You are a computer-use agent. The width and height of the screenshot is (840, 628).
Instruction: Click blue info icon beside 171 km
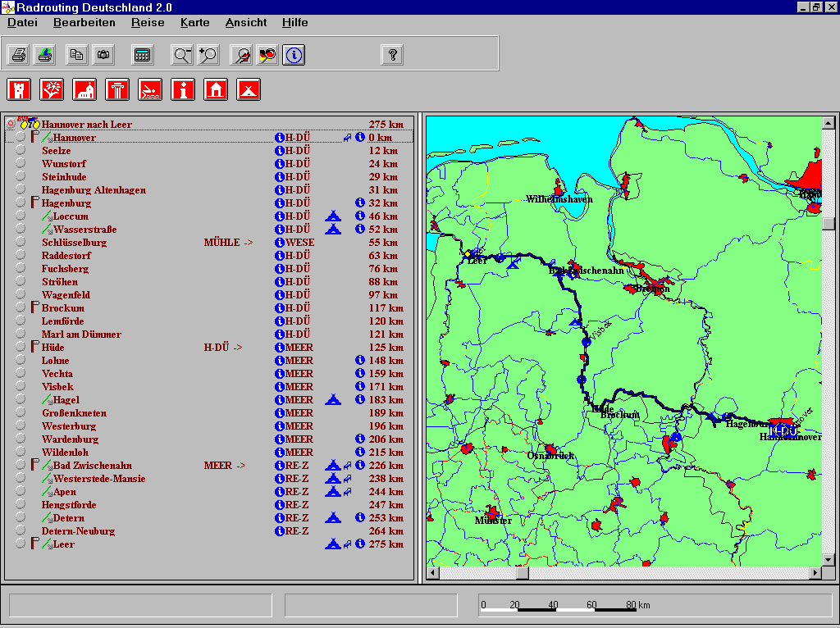coord(360,386)
